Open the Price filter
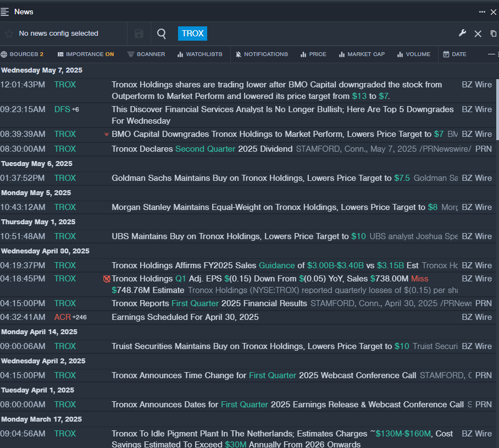 pos(313,54)
